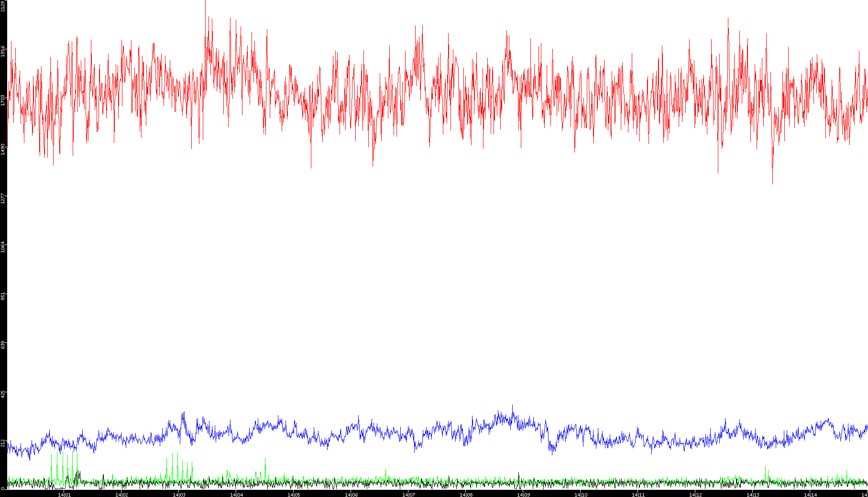Click the 14:13 time axis label
The image size is (868, 497).
click(753, 494)
